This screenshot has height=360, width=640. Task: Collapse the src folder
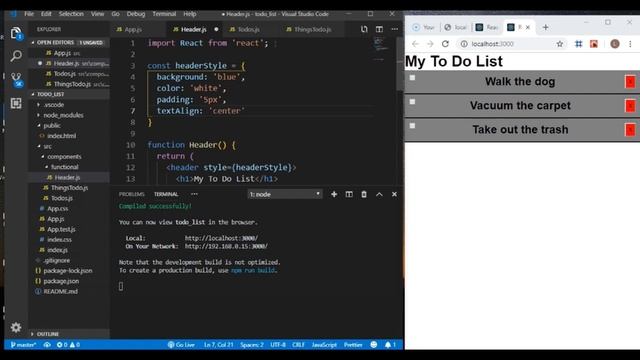47,146
